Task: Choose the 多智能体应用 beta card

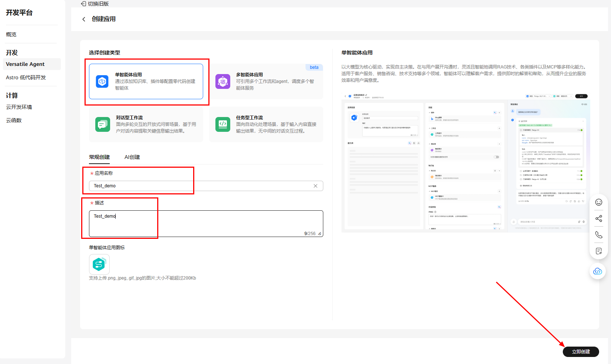Action: click(266, 81)
